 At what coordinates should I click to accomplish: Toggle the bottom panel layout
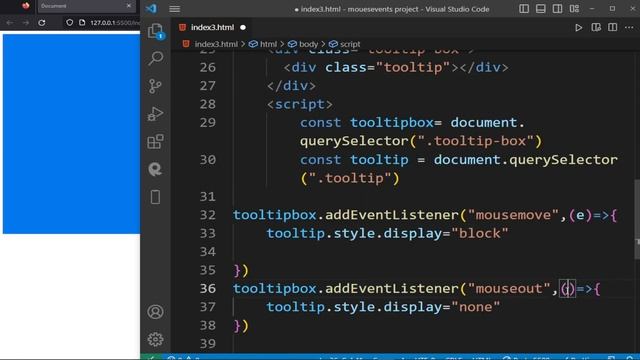(541, 9)
